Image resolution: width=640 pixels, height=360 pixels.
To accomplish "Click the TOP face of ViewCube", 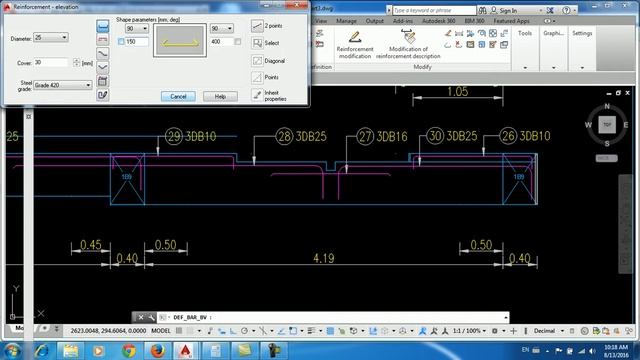I will click(607, 124).
